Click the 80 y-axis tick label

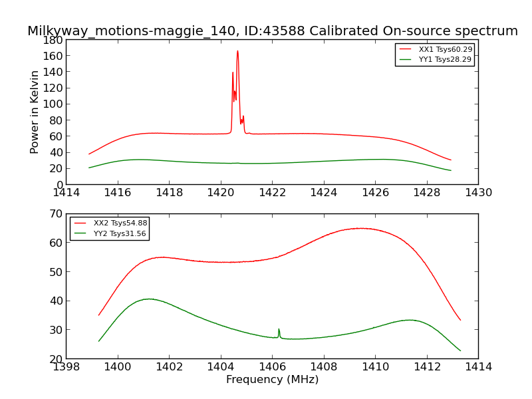[56, 120]
